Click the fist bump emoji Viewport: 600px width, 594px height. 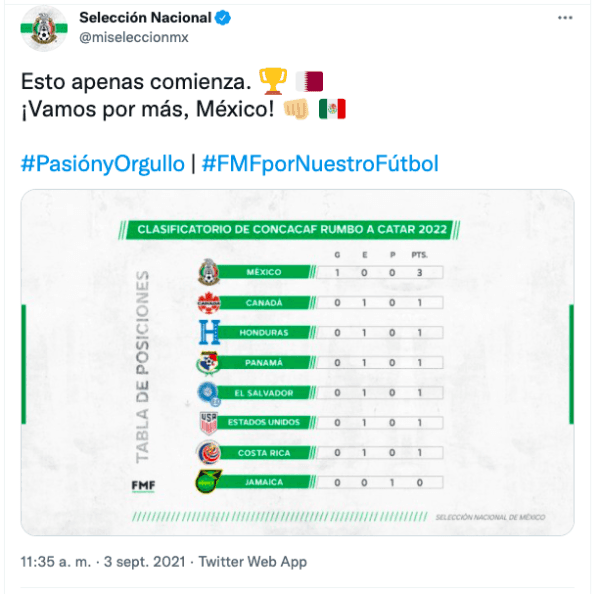click(x=296, y=109)
